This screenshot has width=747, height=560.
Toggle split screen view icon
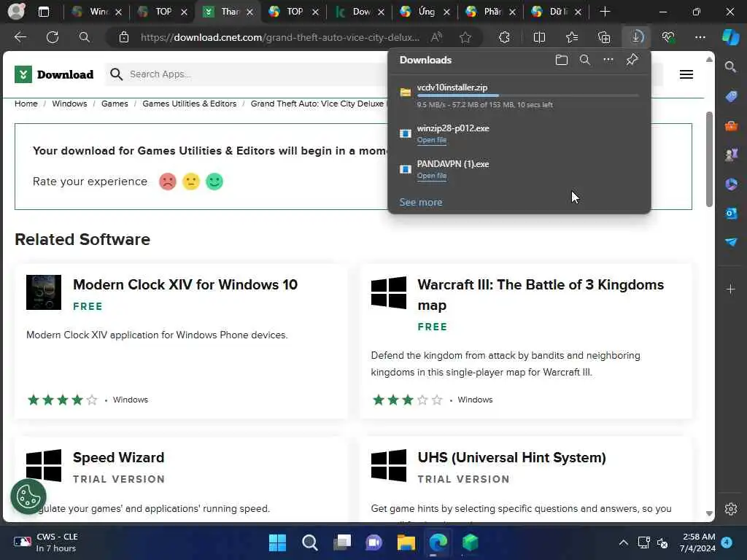(539, 37)
